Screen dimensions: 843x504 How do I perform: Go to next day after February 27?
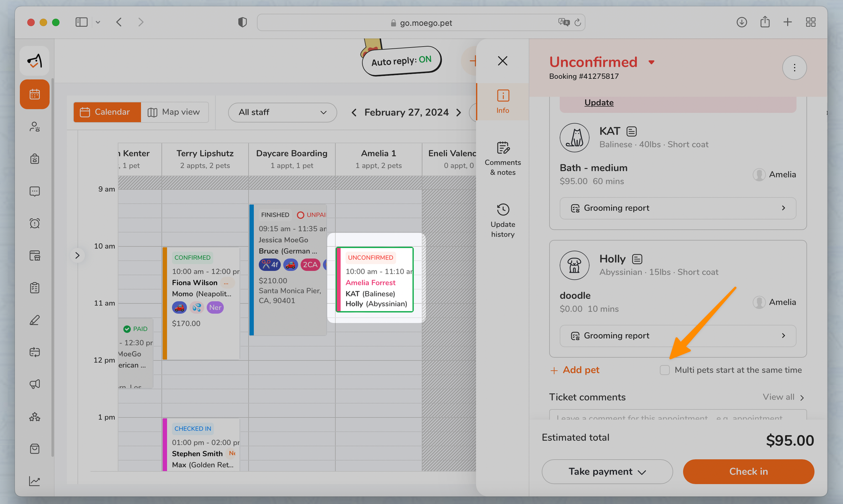[459, 113]
